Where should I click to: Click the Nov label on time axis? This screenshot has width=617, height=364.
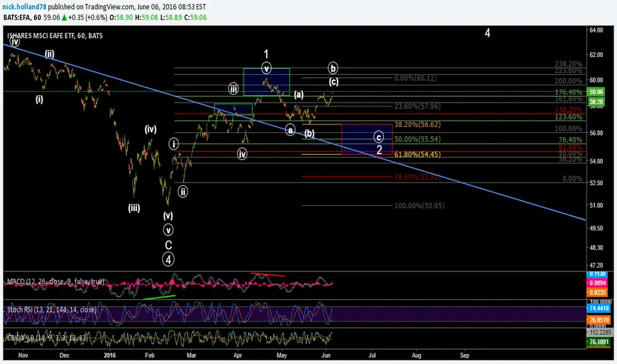[23, 355]
